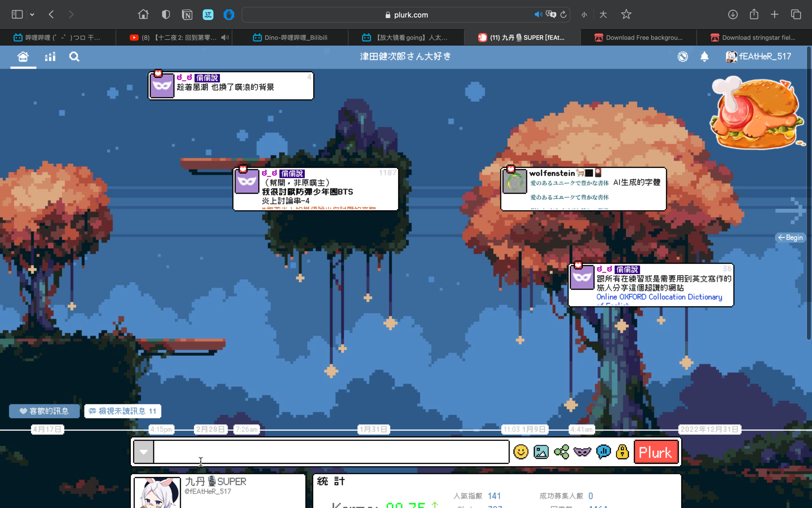
Task: Click the red Plurk post button
Action: 656,452
